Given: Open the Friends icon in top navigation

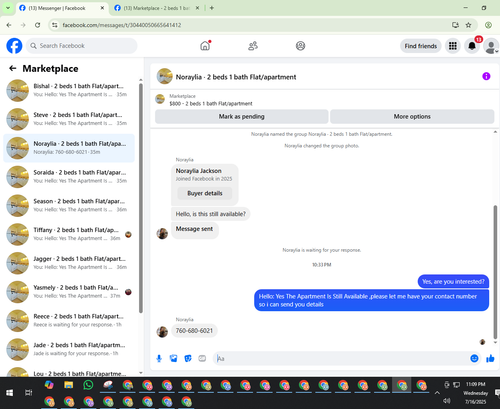Looking at the screenshot, I should pyautogui.click(x=253, y=46).
